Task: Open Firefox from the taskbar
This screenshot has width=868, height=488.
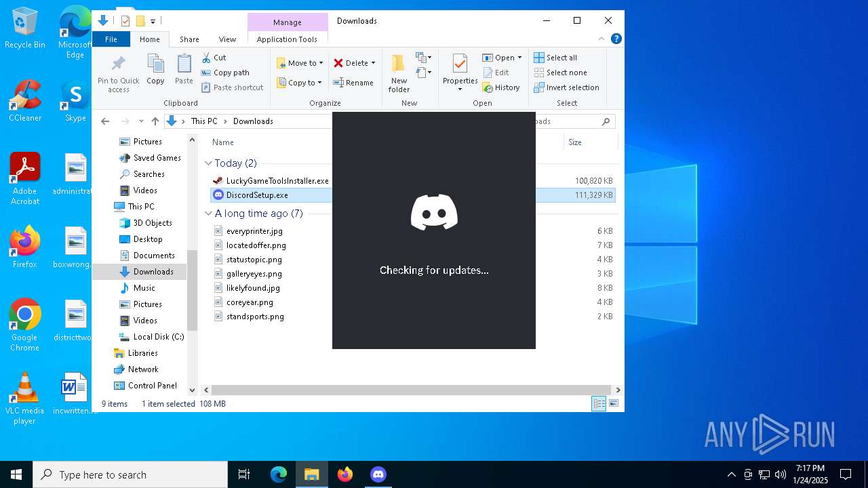Action: coord(345,474)
